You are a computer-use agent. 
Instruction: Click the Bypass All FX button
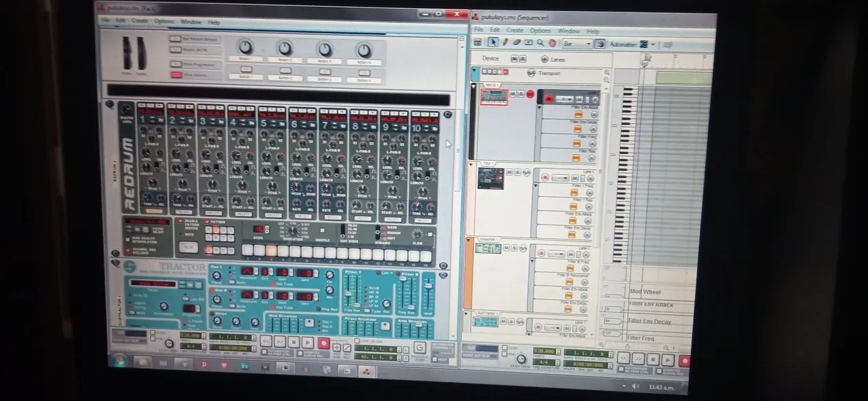(x=175, y=50)
